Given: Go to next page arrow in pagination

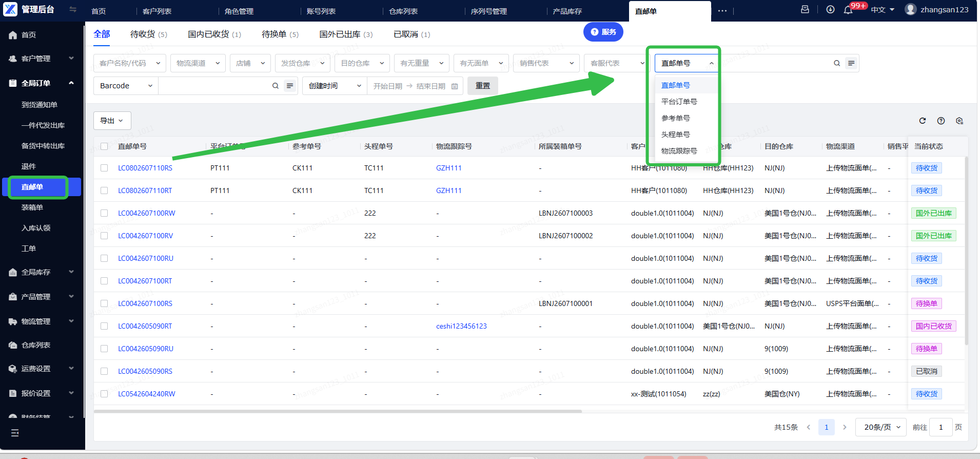Looking at the screenshot, I should click(845, 427).
